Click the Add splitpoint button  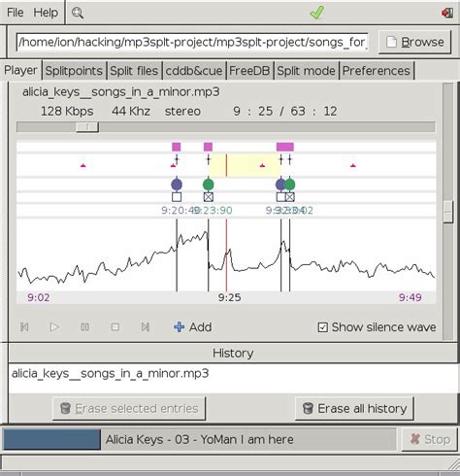pos(193,327)
